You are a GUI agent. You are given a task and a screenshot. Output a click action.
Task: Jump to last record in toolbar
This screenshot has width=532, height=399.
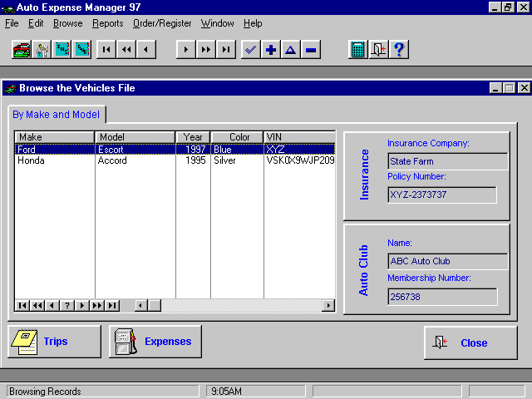point(225,50)
